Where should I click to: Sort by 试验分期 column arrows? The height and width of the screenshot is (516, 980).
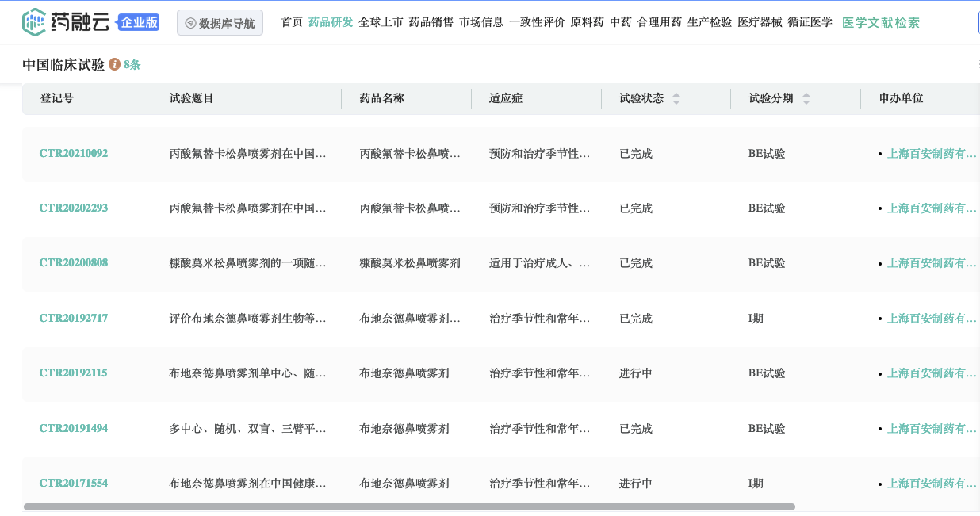(x=806, y=98)
